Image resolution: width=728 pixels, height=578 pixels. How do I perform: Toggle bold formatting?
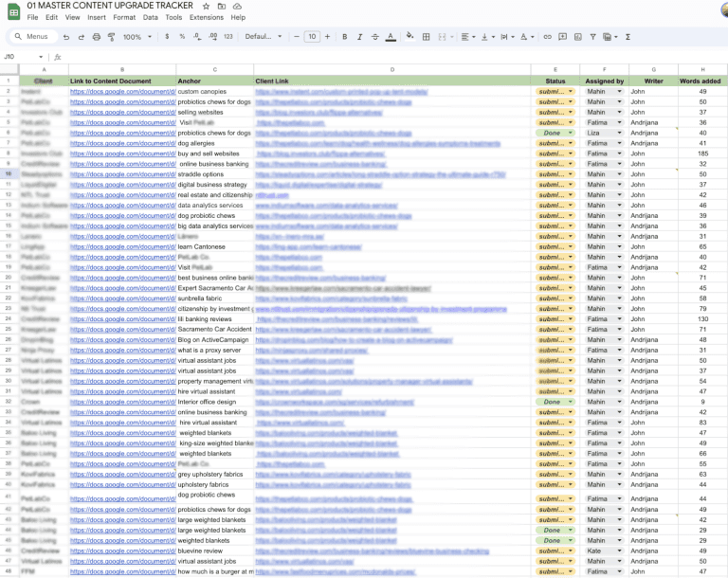point(344,37)
